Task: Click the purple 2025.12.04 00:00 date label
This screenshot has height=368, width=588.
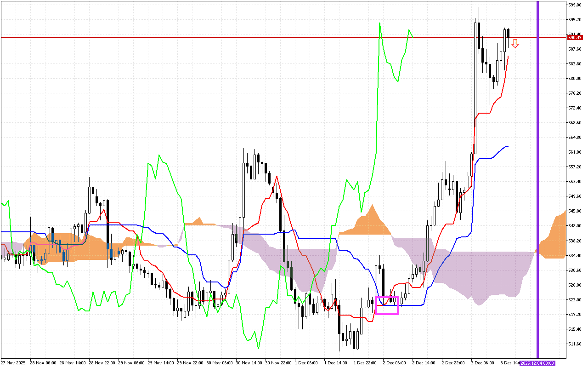Action: 537,363
